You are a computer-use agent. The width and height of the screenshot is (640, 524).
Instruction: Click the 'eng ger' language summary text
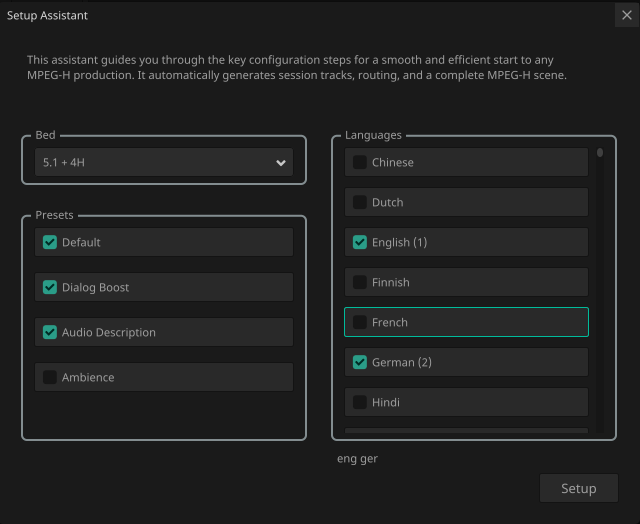pos(357,459)
